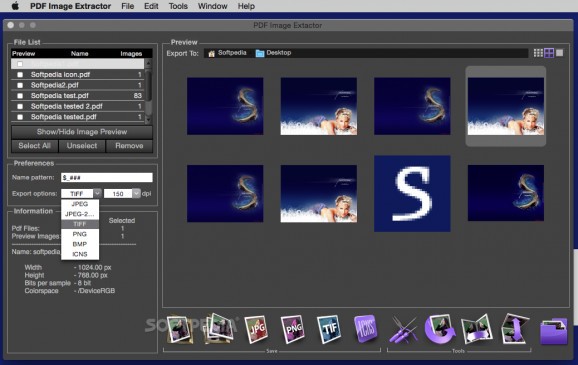Choose TIFF from the format list
Screen dimensions: 578x365
point(80,224)
